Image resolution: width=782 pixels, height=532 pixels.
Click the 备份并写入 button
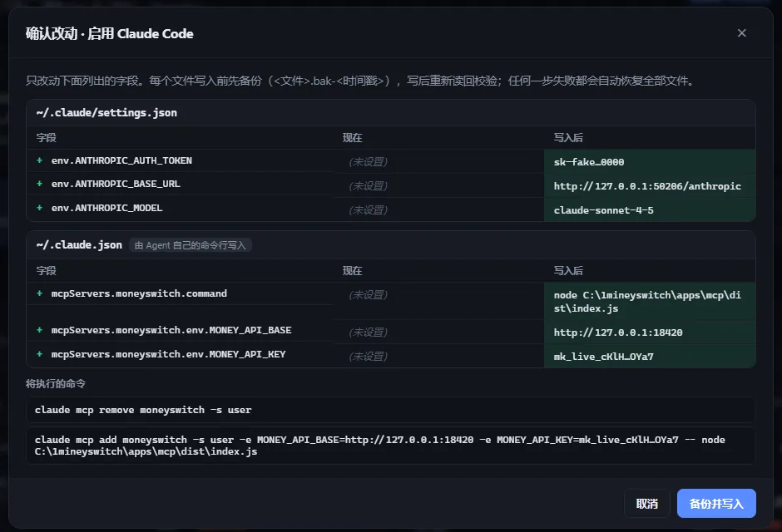click(716, 504)
